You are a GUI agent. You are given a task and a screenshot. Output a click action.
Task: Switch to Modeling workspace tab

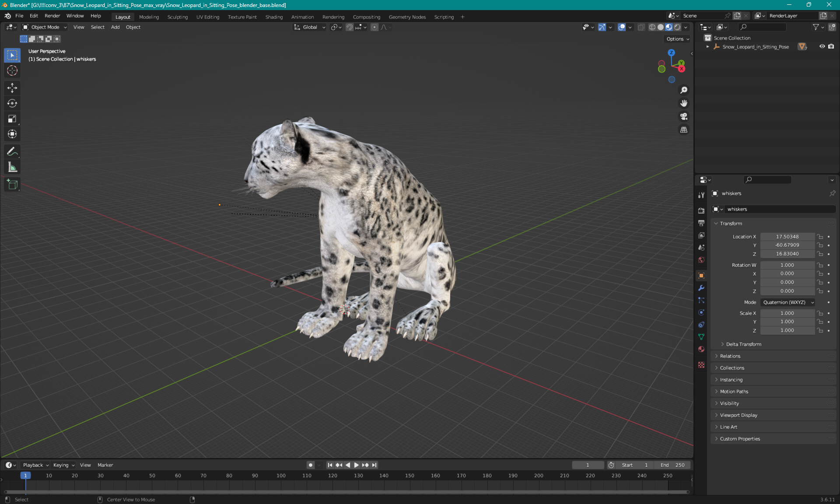click(x=149, y=17)
